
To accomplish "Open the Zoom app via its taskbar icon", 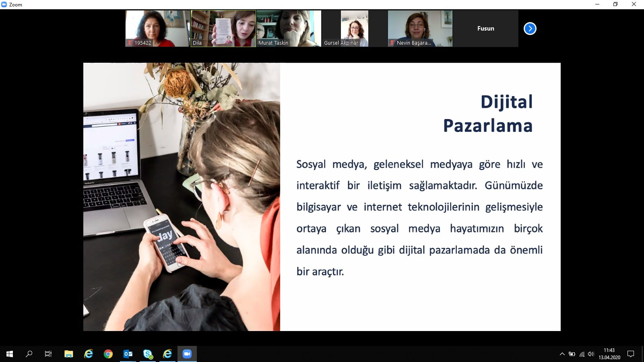I will point(187,354).
